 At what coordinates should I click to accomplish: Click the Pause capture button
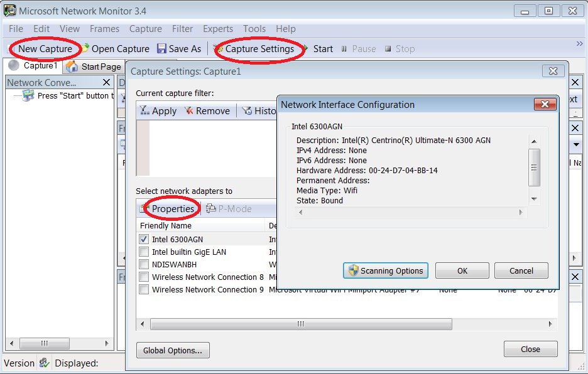tap(359, 49)
